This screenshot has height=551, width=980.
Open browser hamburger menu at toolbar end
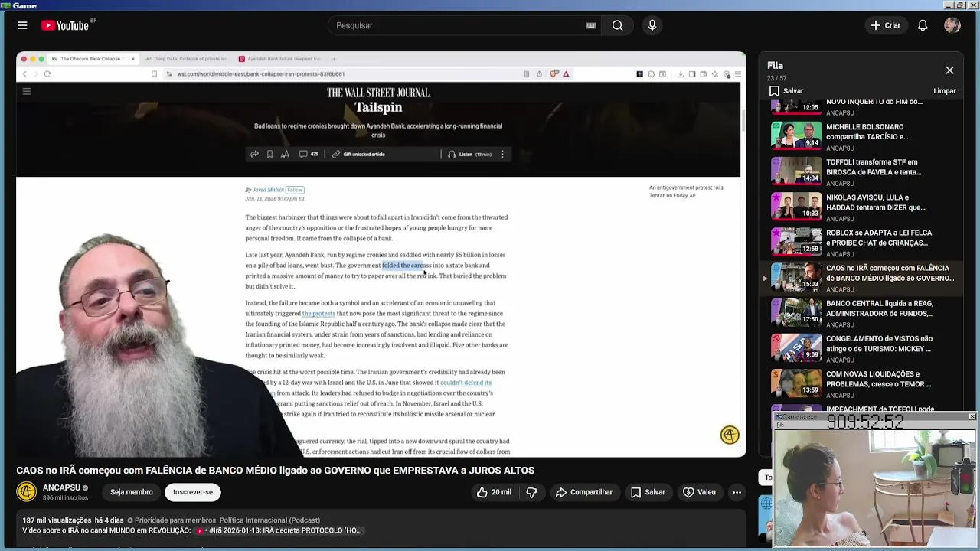tap(737, 74)
